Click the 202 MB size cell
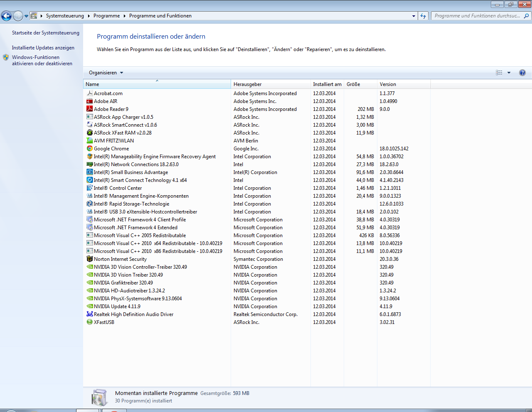Screen dimensions: 532x412 pos(366,109)
